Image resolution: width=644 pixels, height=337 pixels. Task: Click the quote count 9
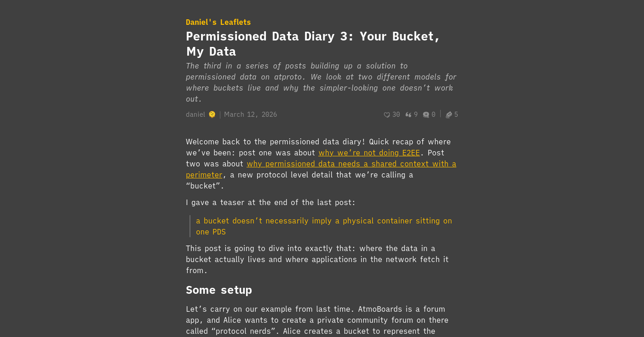coord(416,114)
